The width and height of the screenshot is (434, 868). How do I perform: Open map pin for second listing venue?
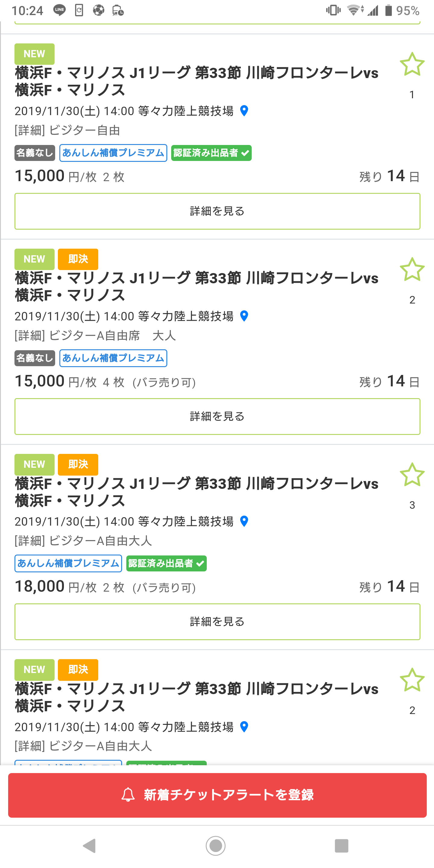(x=244, y=316)
